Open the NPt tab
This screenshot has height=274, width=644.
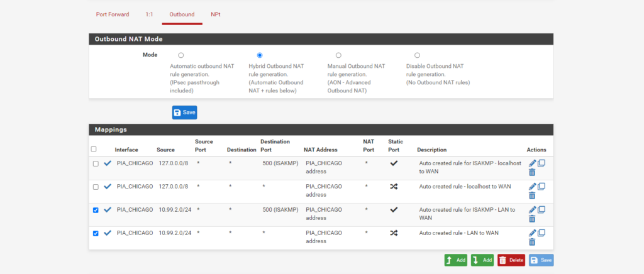click(216, 14)
